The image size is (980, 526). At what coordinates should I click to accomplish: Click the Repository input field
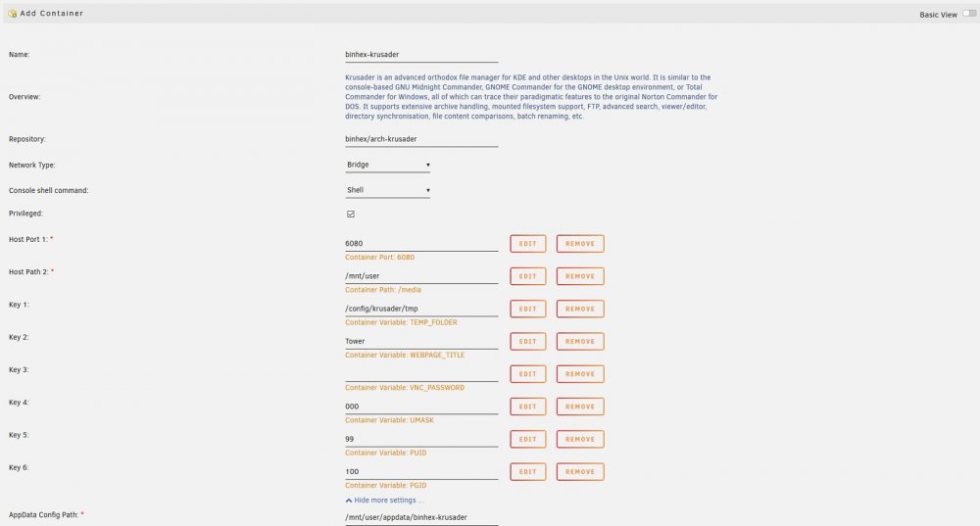(421, 139)
